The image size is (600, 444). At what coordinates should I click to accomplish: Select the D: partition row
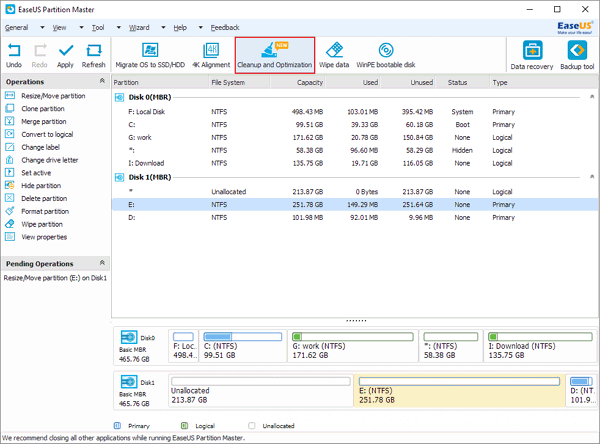[355, 217]
